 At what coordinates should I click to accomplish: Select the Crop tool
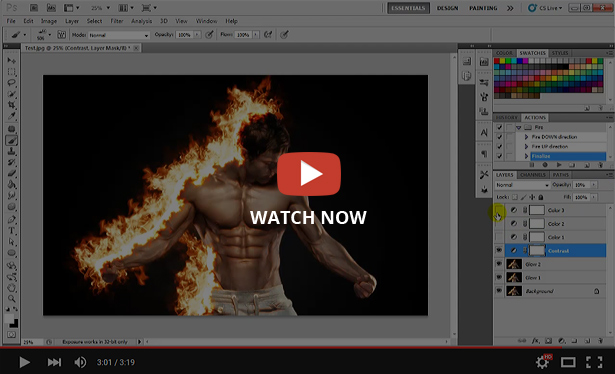click(x=11, y=105)
